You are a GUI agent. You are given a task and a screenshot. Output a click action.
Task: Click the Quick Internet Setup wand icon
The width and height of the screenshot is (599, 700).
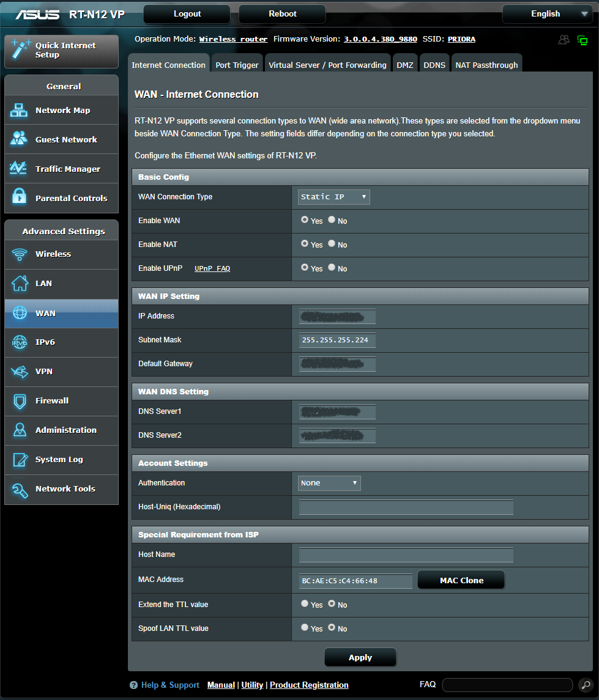(x=21, y=49)
